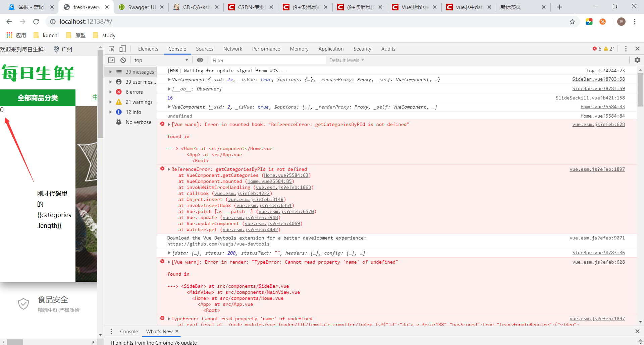Screen dimensions: 644x345
Task: Switch to the Sources tab
Action: pyautogui.click(x=205, y=49)
